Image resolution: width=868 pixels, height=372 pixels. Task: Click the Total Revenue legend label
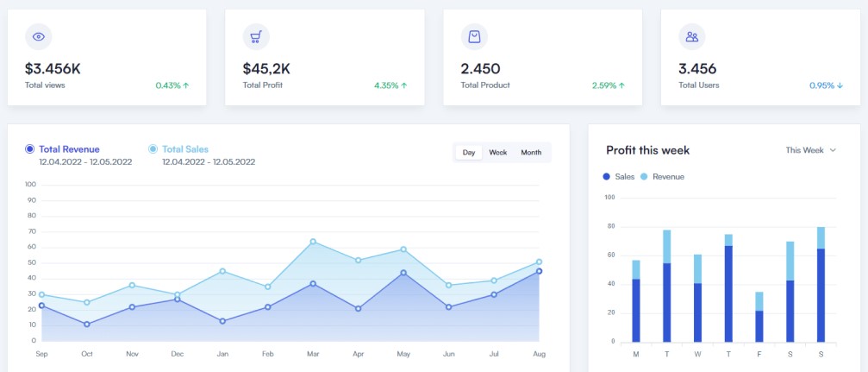(x=69, y=149)
